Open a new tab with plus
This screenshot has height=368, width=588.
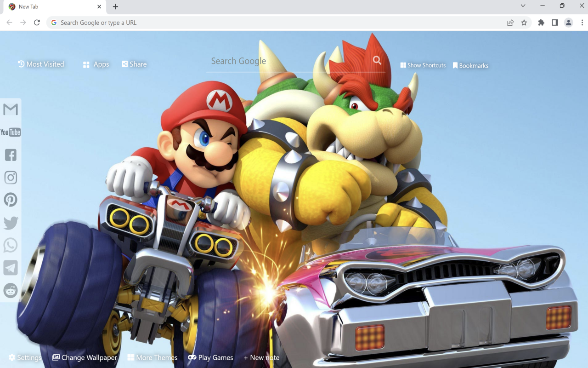115,6
